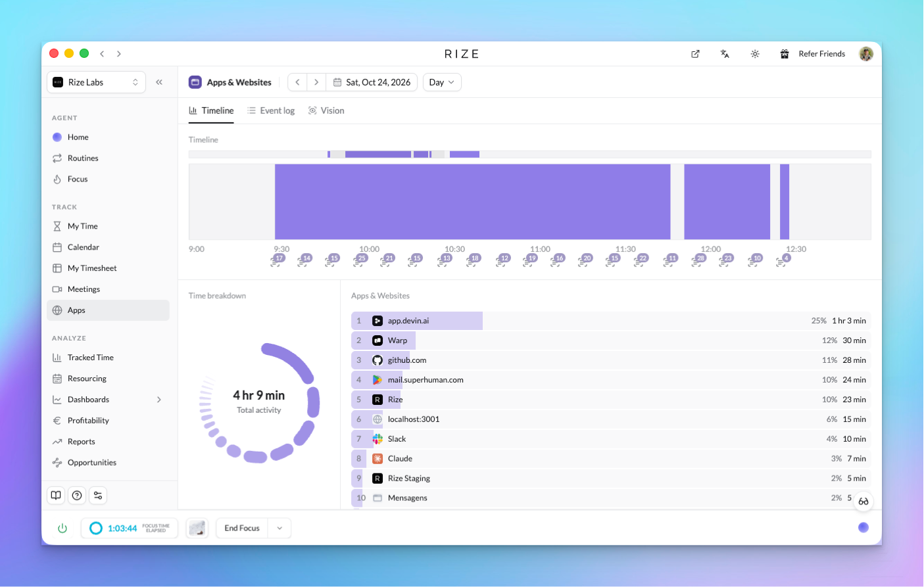Open Profitability in sidebar
This screenshot has height=587, width=924.
click(x=108, y=421)
